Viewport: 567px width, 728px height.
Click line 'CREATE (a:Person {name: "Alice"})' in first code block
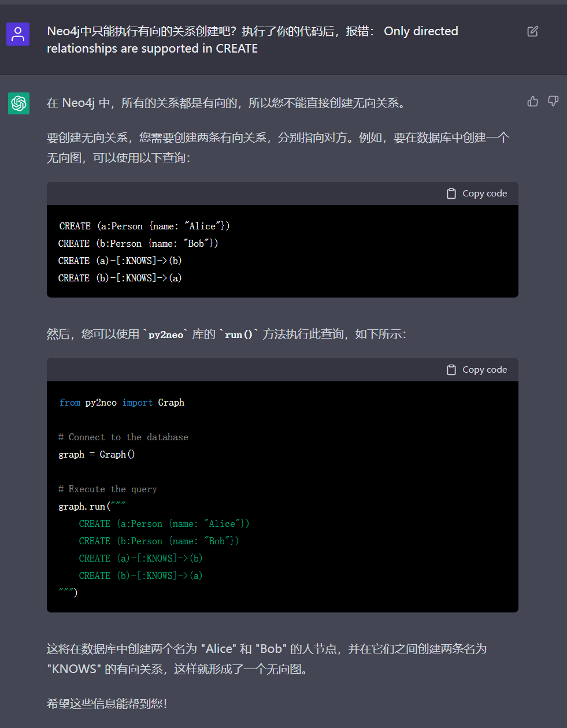[144, 226]
